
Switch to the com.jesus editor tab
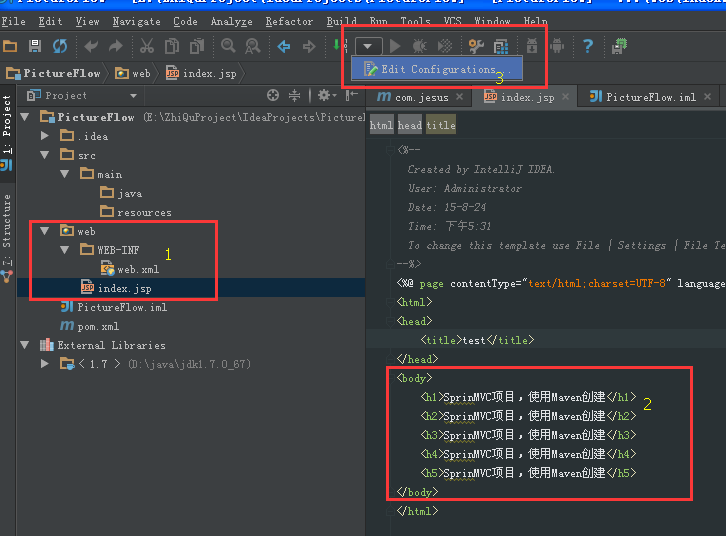[x=421, y=97]
